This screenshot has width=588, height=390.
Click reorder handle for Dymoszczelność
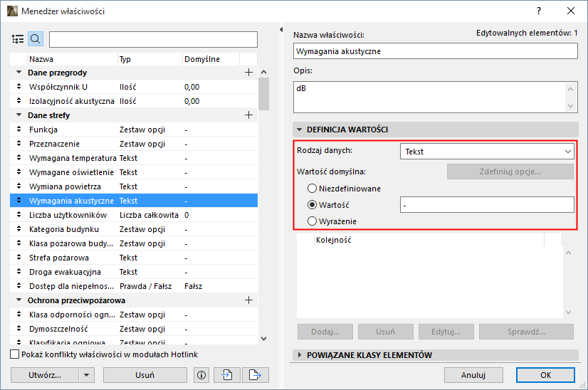[x=19, y=329]
